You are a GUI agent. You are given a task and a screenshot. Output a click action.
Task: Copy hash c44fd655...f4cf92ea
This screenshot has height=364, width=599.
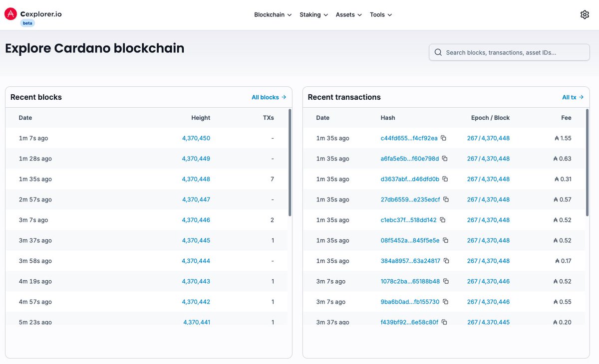(443, 138)
